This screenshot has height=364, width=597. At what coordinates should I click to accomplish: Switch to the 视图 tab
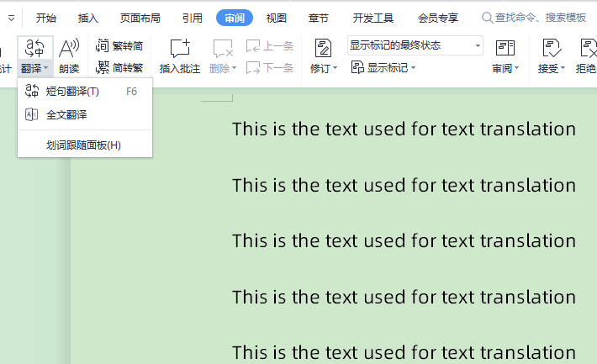click(277, 18)
